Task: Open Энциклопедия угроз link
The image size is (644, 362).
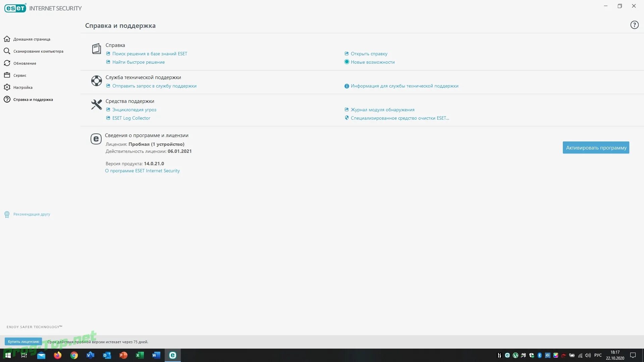Action: (x=134, y=110)
